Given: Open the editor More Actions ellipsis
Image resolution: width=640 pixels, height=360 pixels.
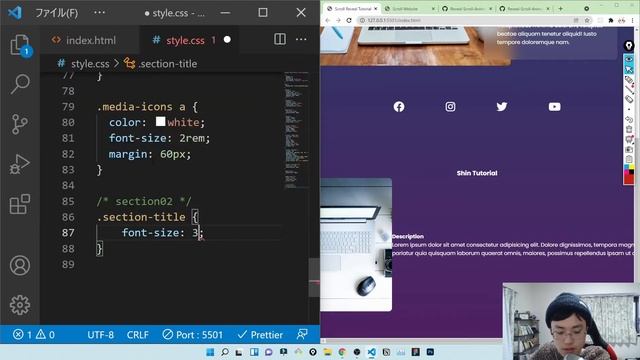Looking at the screenshot, I should [301, 40].
